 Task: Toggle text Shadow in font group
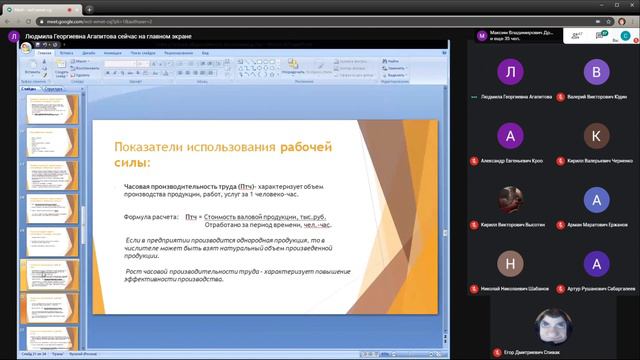pos(138,73)
